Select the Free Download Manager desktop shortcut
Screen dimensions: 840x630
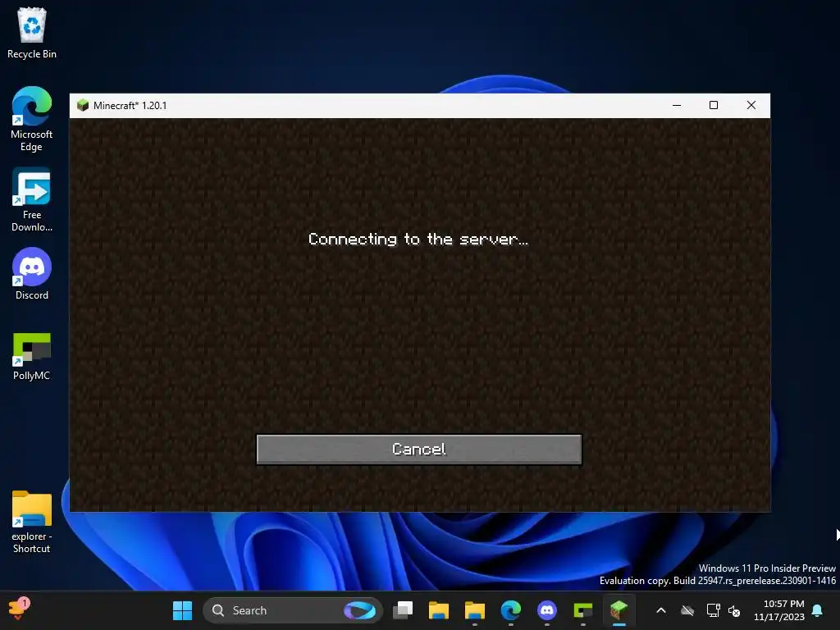click(x=32, y=199)
